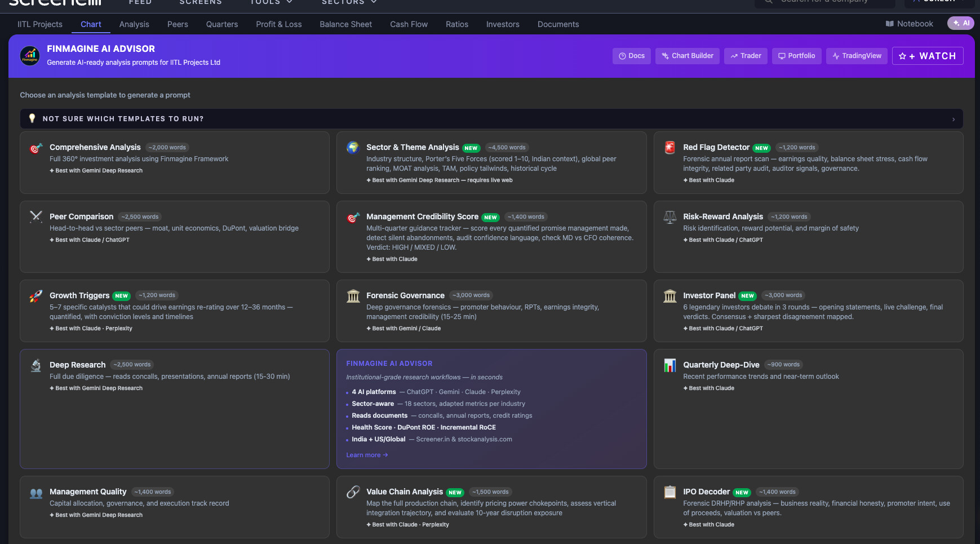Screen dimensions: 980x544
Task: Click the Value Chain Analysis link icon
Action: [x=353, y=492]
